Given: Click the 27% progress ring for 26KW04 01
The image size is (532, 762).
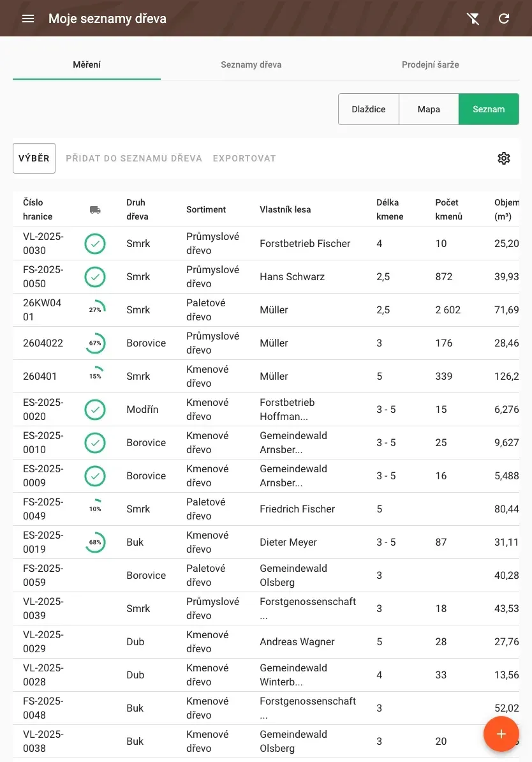Looking at the screenshot, I should pos(95,310).
